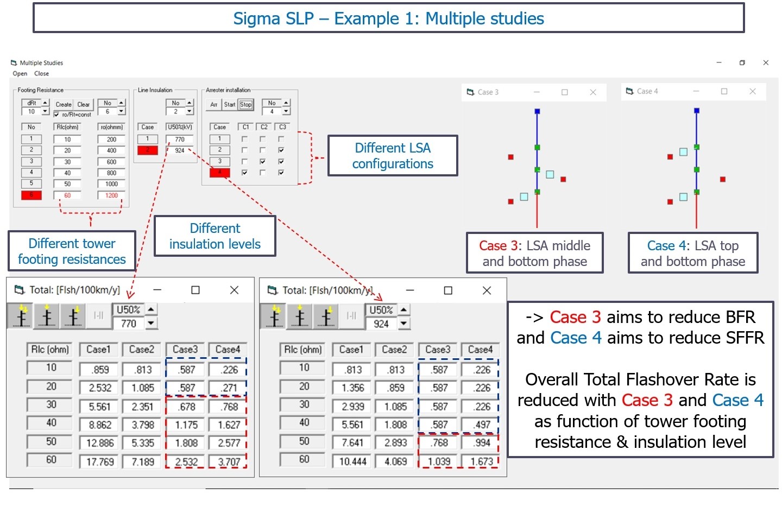782x532 pixels.
Task: Click the Start button in Arrester installation
Action: (x=230, y=105)
